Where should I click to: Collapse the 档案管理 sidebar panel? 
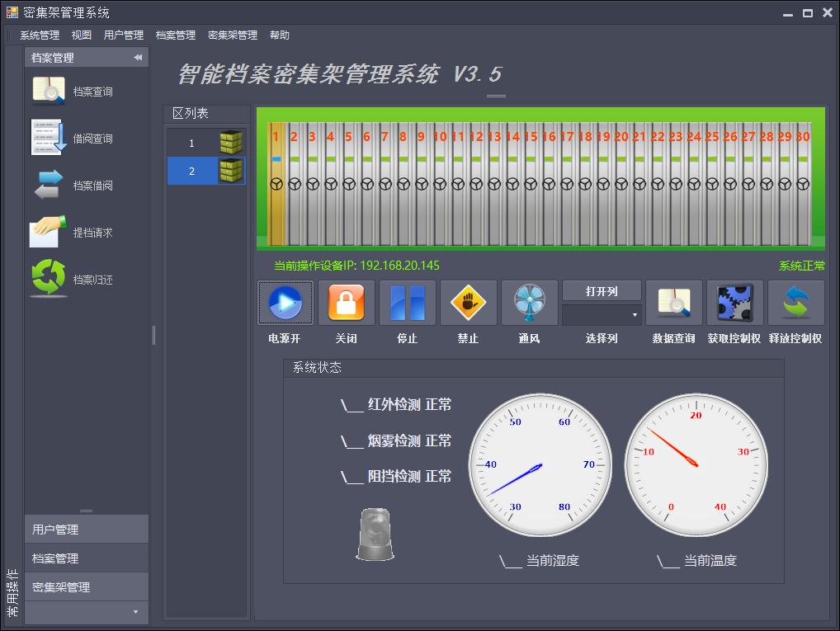coord(138,58)
